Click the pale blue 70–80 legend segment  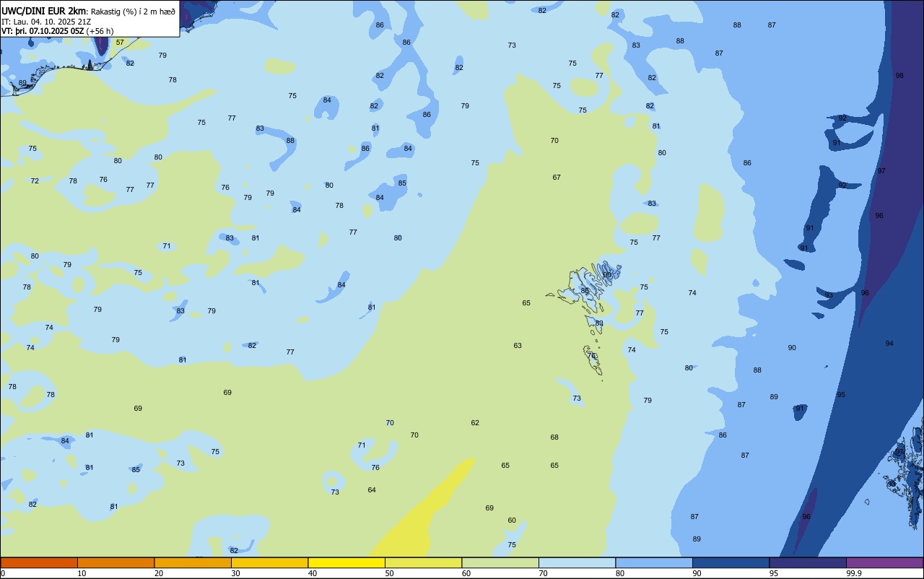[577, 562]
